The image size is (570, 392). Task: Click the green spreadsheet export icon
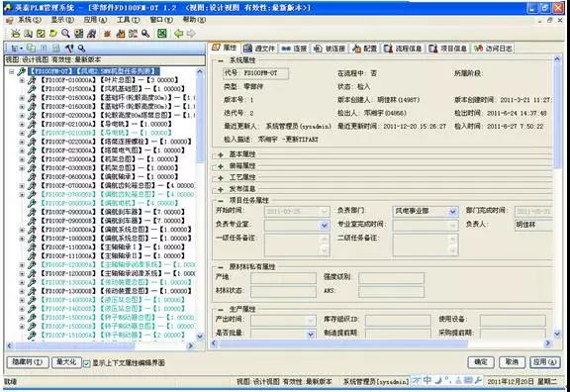coord(162,34)
